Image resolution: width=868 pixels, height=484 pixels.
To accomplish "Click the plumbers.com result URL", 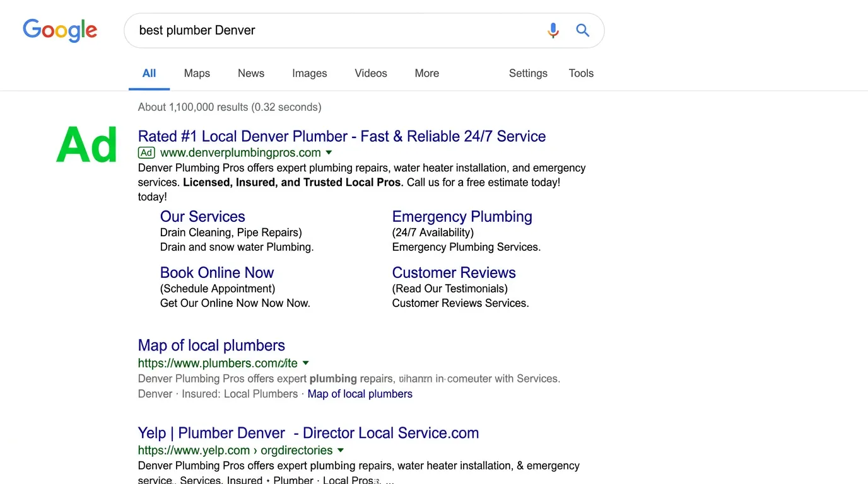I will click(x=218, y=363).
